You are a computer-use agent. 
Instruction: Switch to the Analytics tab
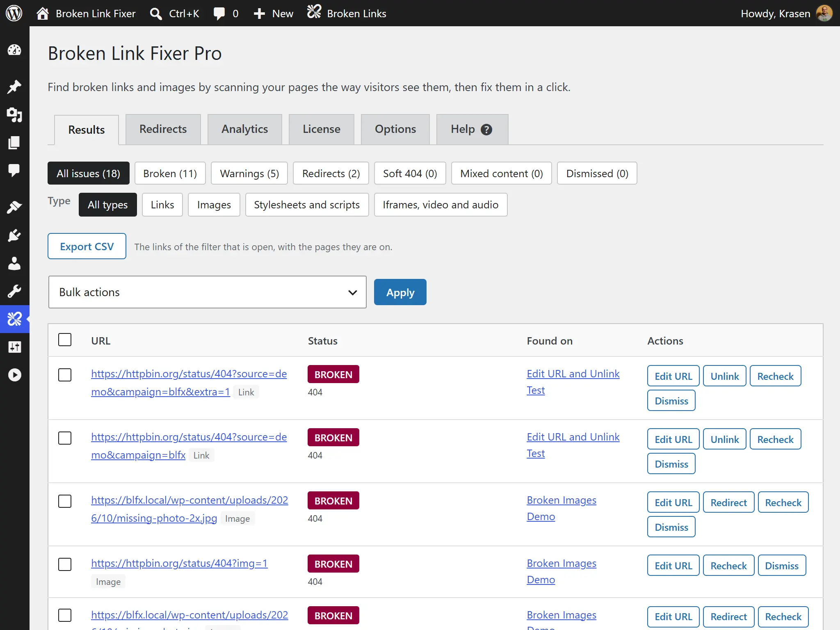245,129
